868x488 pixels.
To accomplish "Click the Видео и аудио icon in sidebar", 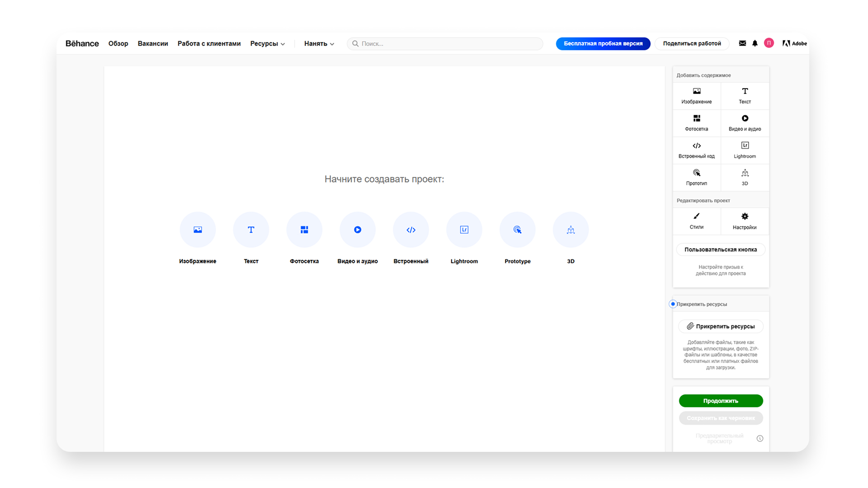I will coord(745,123).
